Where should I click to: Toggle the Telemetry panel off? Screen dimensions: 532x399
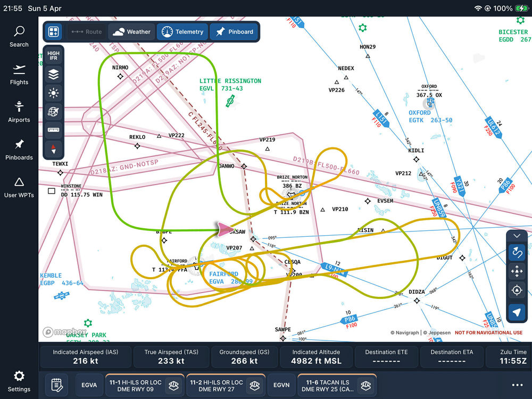coord(183,32)
